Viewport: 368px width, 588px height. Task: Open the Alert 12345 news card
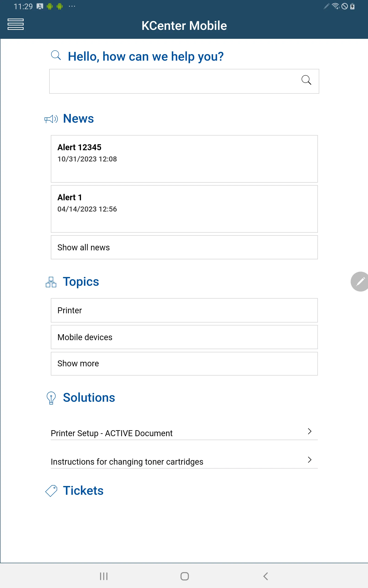[x=184, y=159]
